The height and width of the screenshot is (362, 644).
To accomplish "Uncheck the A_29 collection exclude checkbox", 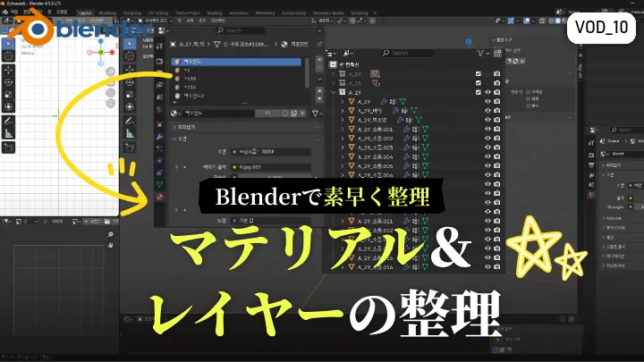I will tap(479, 92).
